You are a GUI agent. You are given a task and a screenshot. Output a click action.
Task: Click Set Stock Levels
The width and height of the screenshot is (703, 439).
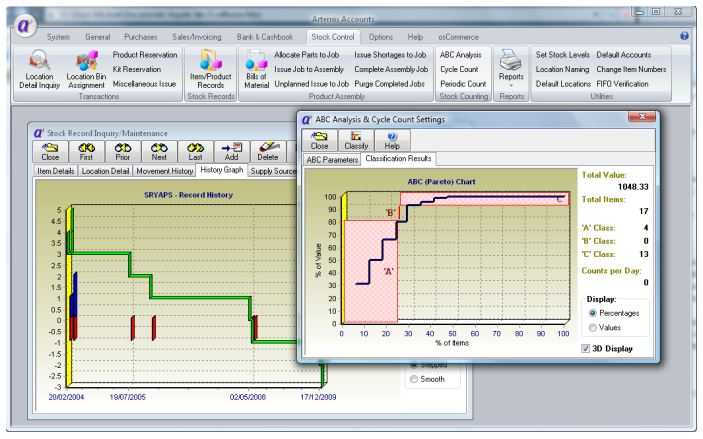click(563, 55)
